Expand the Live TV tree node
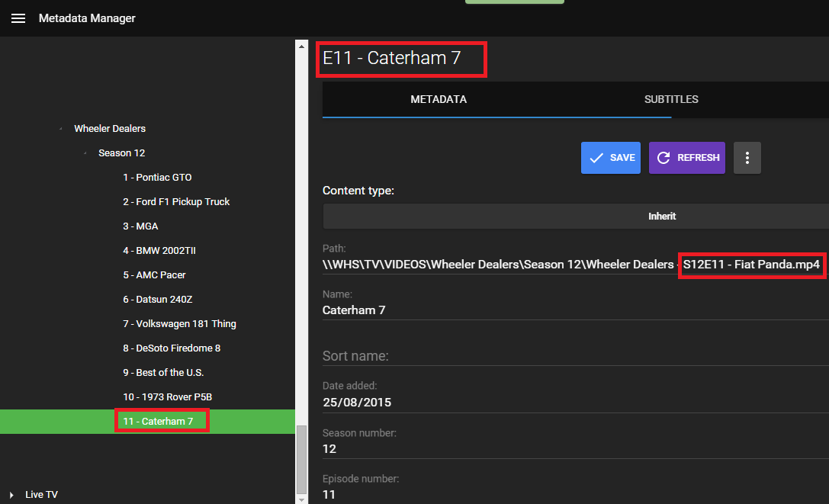Viewport: 829px width, 504px height. click(11, 495)
